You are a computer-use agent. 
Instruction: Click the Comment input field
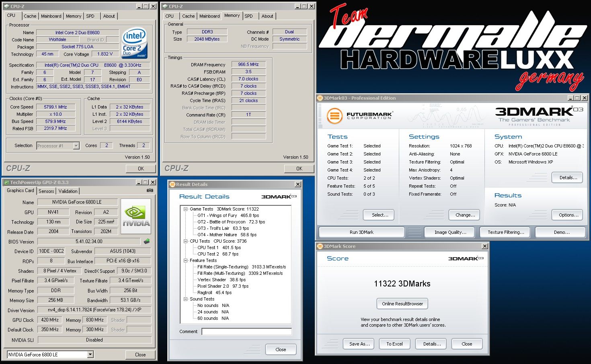(x=246, y=331)
